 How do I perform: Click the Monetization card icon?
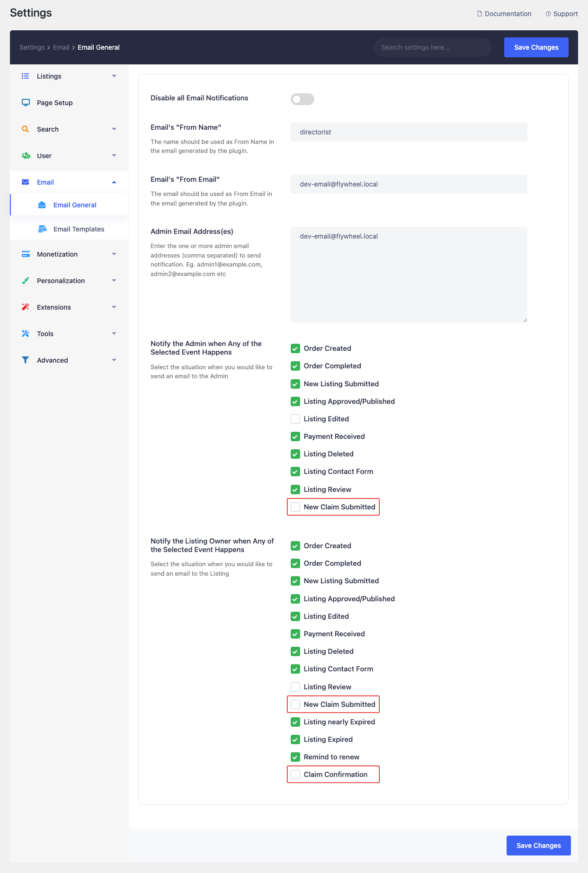(26, 254)
